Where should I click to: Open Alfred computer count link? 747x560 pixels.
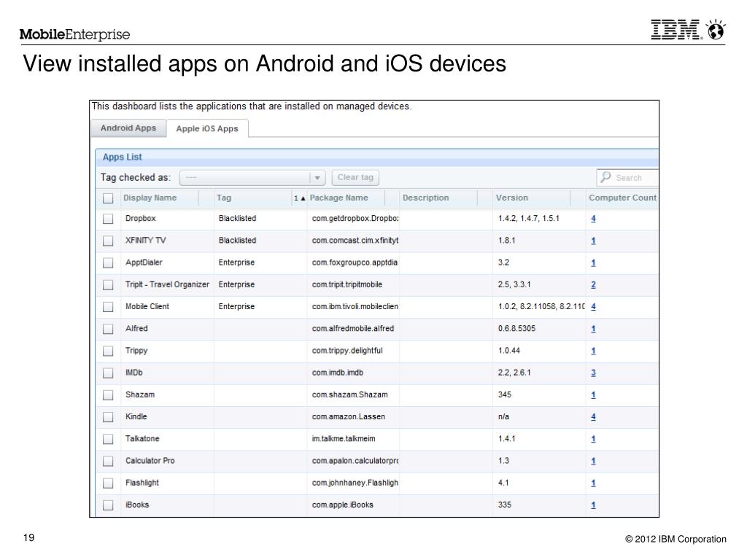[593, 329]
